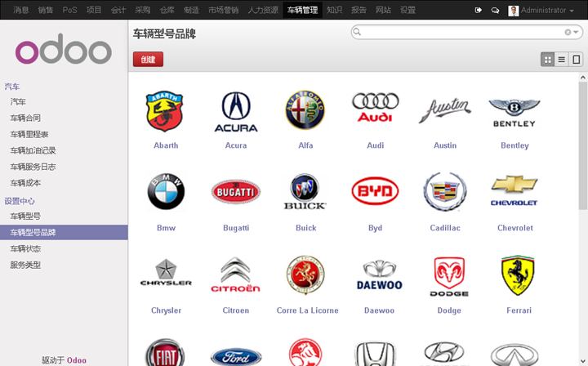Click the Alfa Romeo logo image
Image resolution: width=588 pixels, height=366 pixels.
click(305, 109)
